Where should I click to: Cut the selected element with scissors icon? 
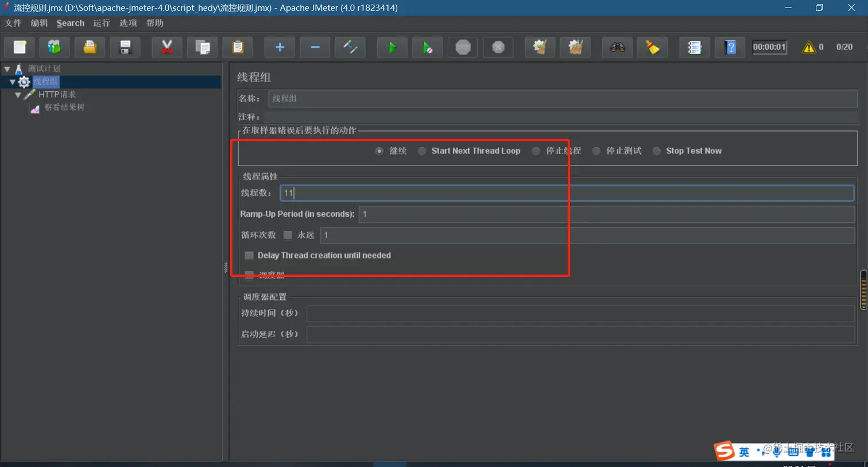[167, 47]
